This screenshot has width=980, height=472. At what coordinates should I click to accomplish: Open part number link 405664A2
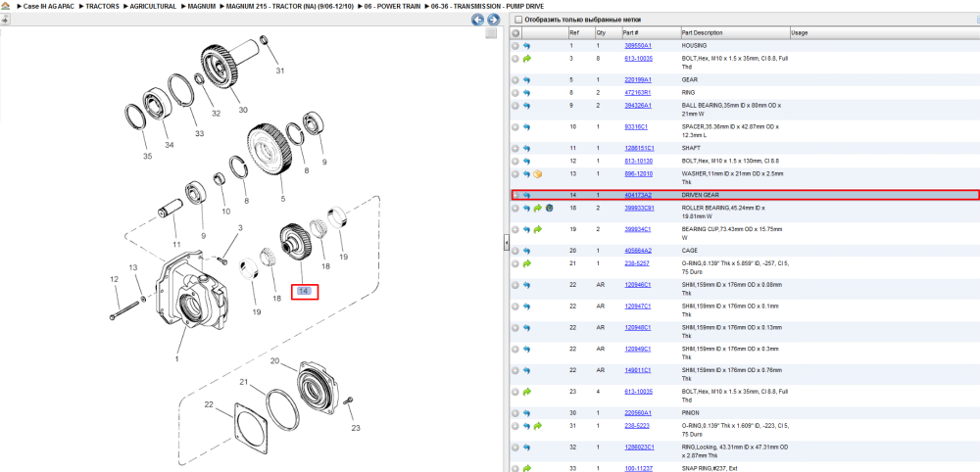tap(638, 251)
